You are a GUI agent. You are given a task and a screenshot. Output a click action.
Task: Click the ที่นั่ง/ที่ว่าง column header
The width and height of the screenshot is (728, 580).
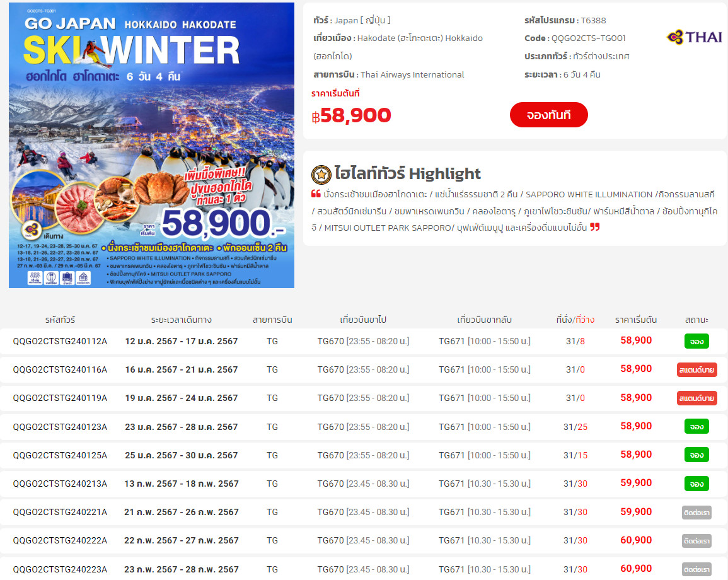(575, 320)
